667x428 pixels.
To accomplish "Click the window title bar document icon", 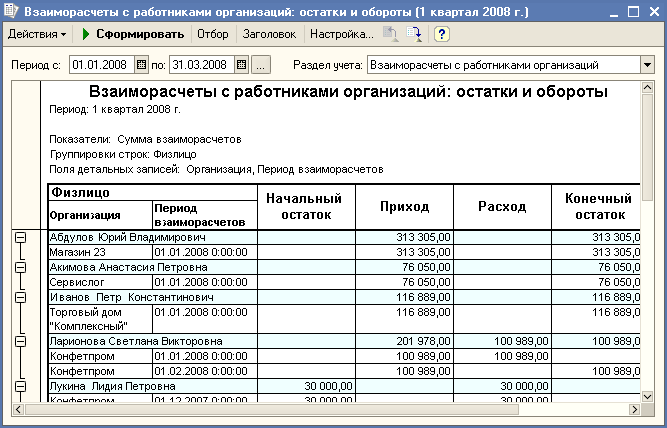I will (11, 10).
